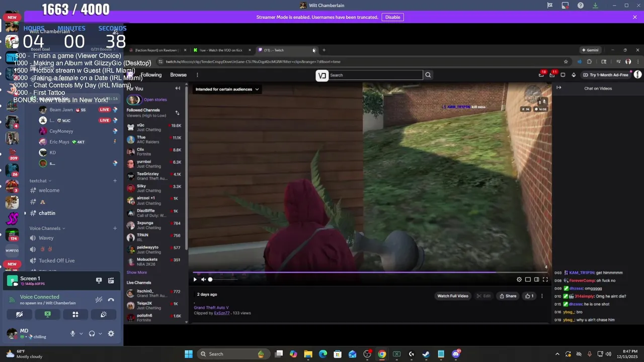Switch to the Faction Report browser tab
Screen dimensions: 644x362
click(157, 50)
